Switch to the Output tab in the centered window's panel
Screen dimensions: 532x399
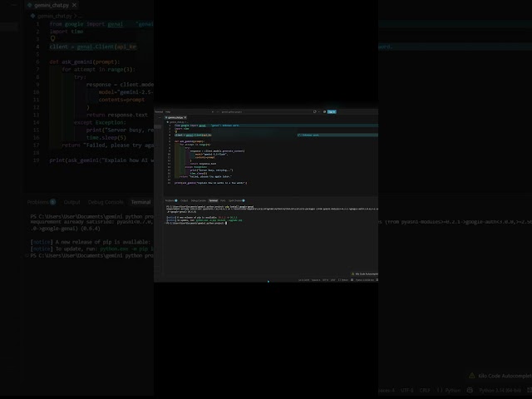(x=184, y=200)
